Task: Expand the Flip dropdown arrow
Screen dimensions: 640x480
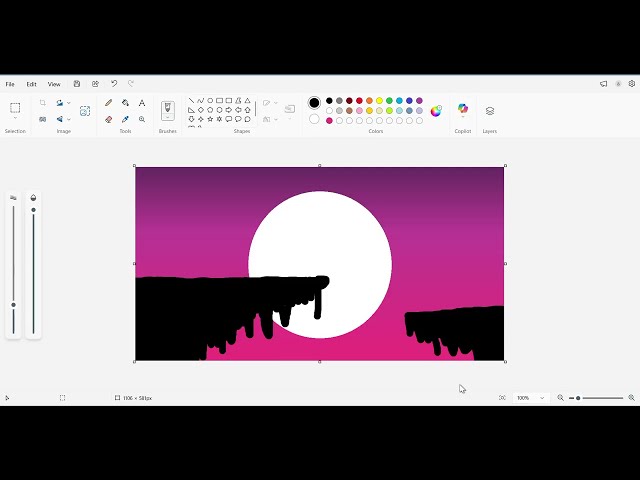Action: pos(69,119)
